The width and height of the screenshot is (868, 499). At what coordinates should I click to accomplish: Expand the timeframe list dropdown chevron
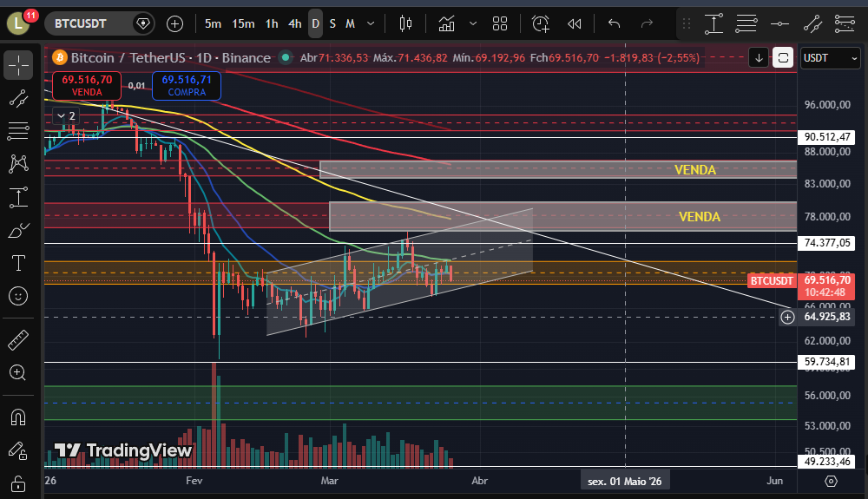coord(371,23)
